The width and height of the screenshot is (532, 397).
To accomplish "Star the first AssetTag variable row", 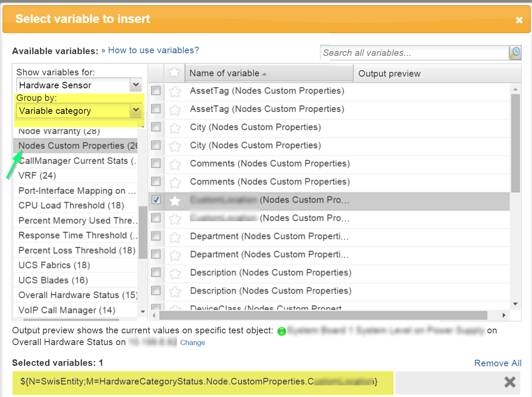I will point(175,92).
